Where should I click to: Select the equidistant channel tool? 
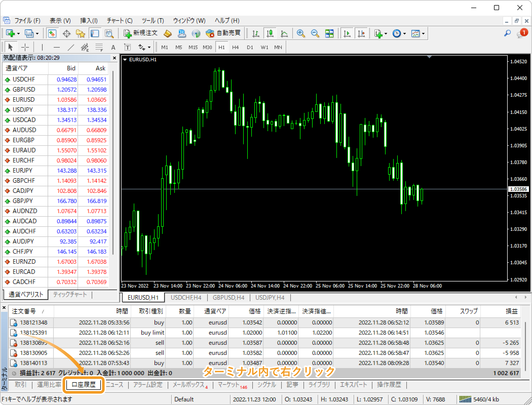click(x=85, y=47)
